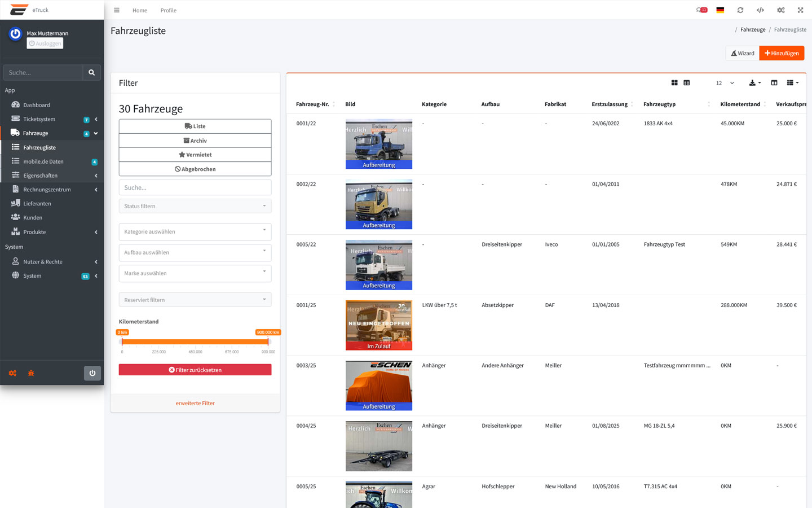Select the Vermietet filter tab
The height and width of the screenshot is (508, 812).
[x=195, y=155]
